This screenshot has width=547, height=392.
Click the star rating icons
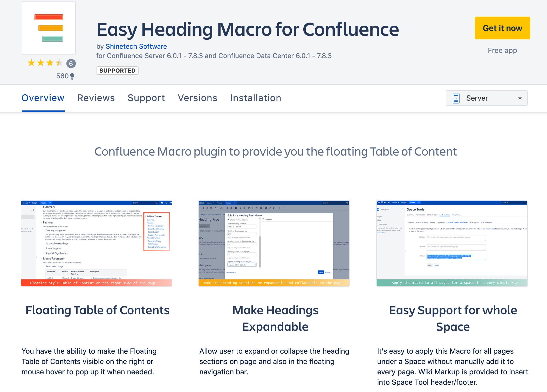[x=45, y=63]
